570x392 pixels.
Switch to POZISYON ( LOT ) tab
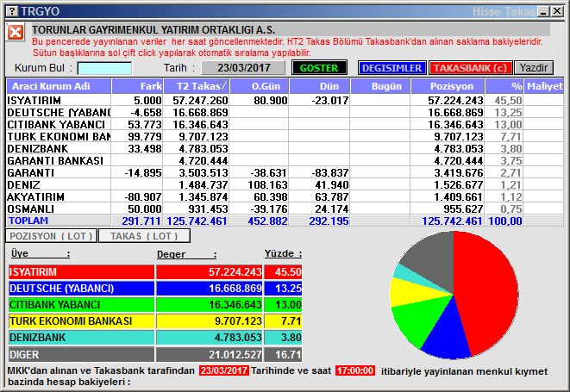coord(51,236)
